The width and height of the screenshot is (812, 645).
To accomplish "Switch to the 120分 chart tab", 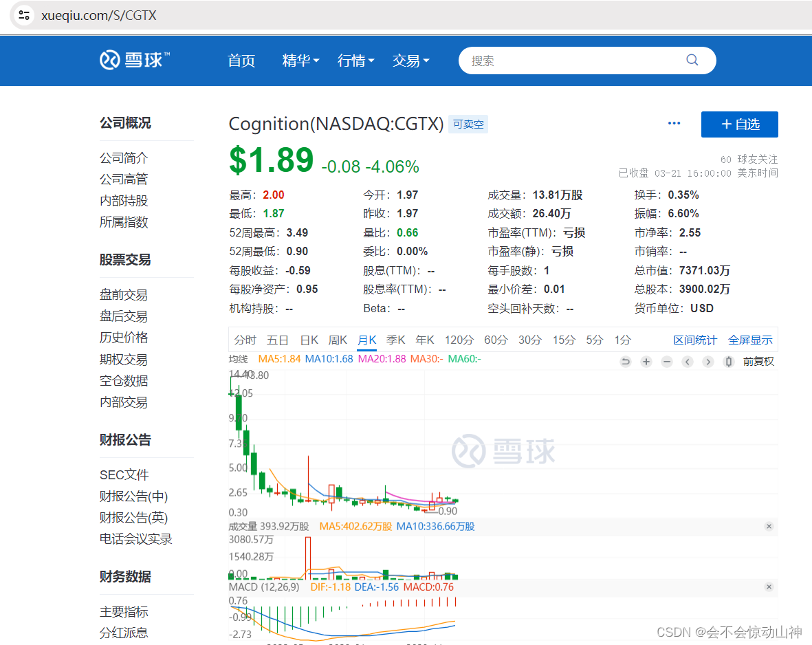I will 459,340.
